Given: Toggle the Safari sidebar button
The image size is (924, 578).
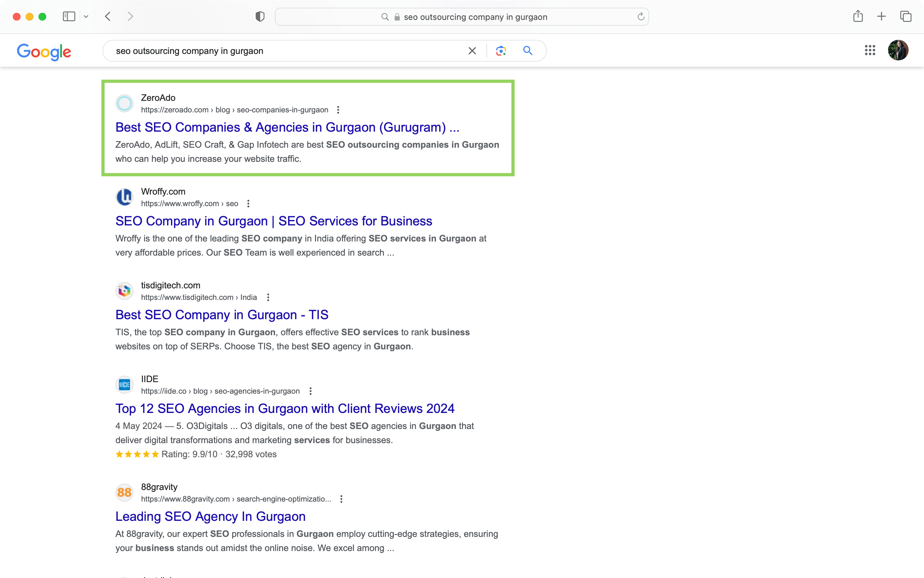Looking at the screenshot, I should pyautogui.click(x=69, y=16).
